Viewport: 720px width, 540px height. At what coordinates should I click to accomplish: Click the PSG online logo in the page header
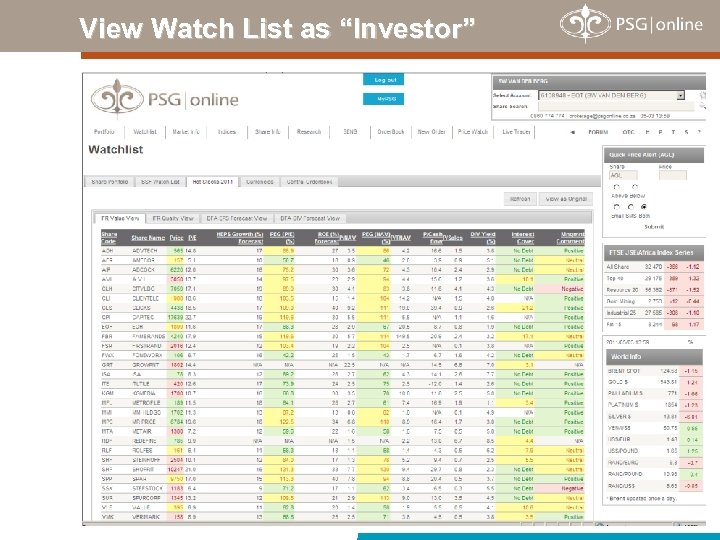click(165, 97)
